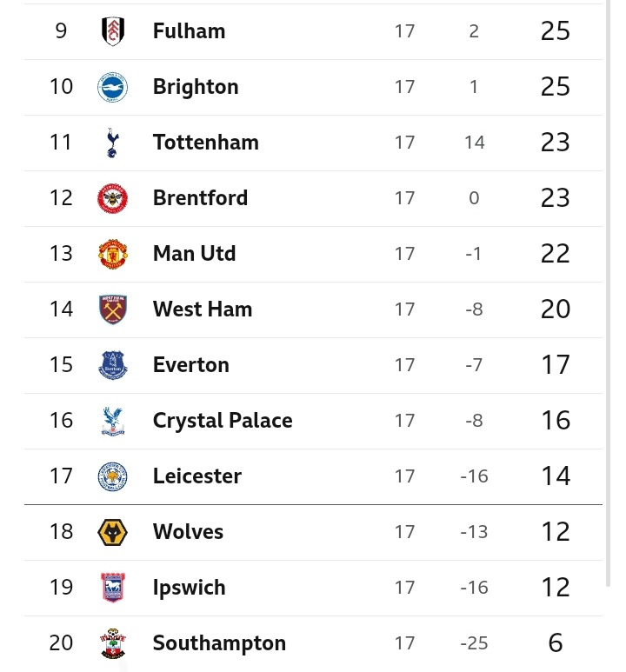
Task: Click the Crystal Palace eagle crest
Action: pos(113,421)
